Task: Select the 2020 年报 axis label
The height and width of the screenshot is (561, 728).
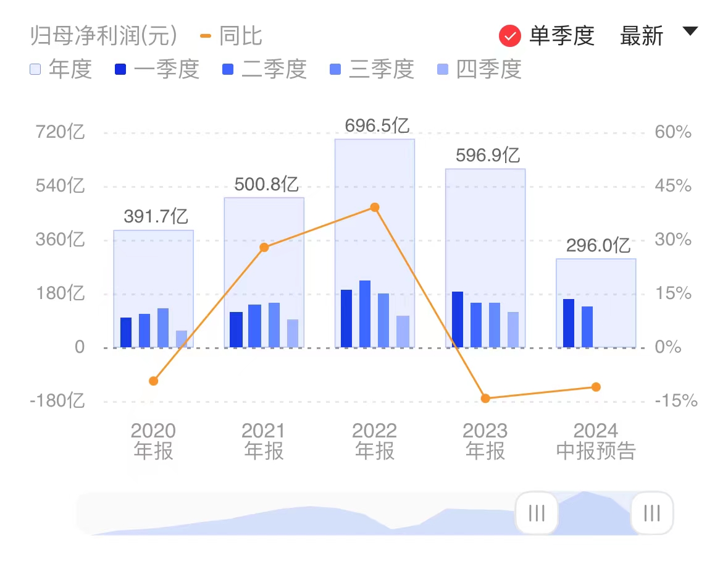Action: point(153,441)
